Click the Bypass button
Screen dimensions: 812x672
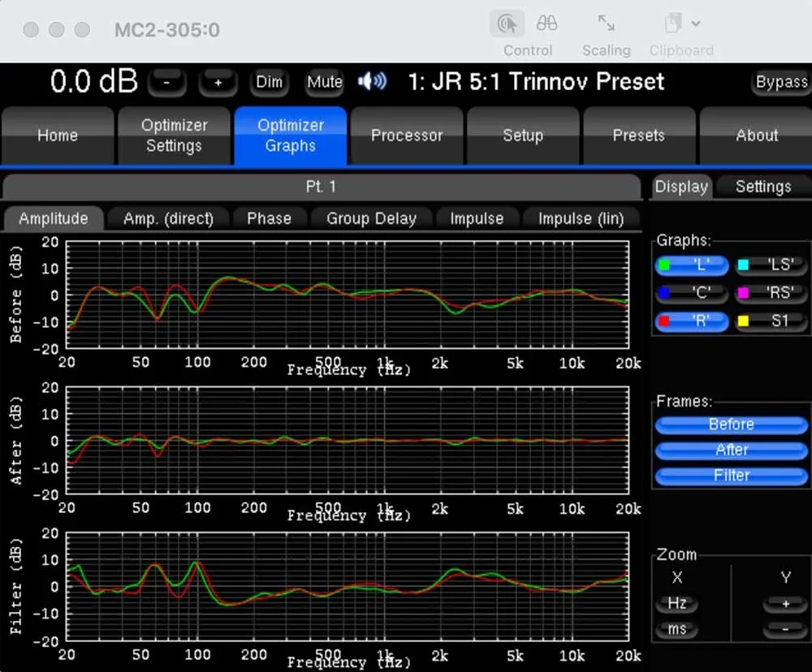coord(781,82)
